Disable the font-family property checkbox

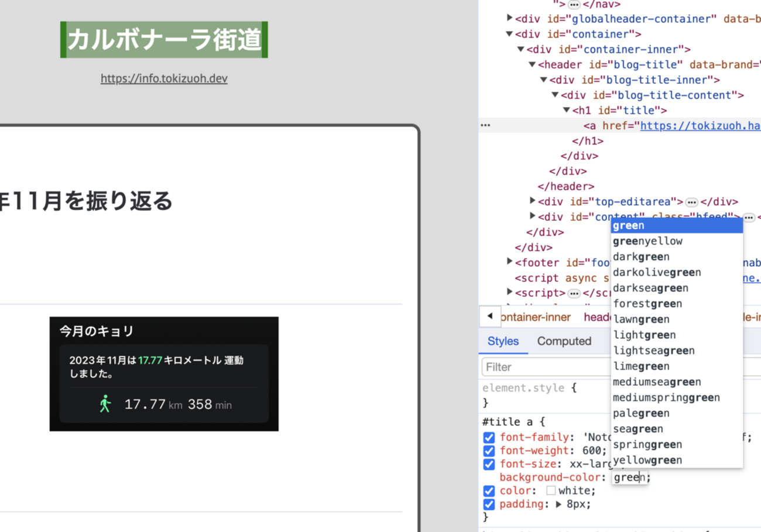[x=489, y=438]
